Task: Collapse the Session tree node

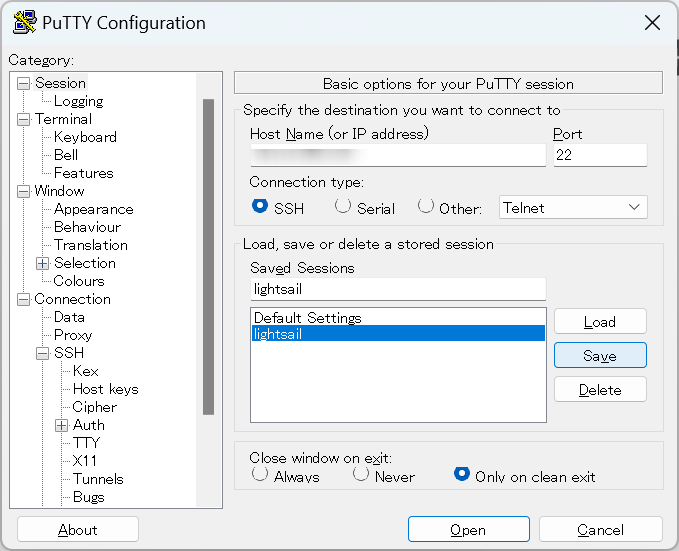Action: point(23,83)
